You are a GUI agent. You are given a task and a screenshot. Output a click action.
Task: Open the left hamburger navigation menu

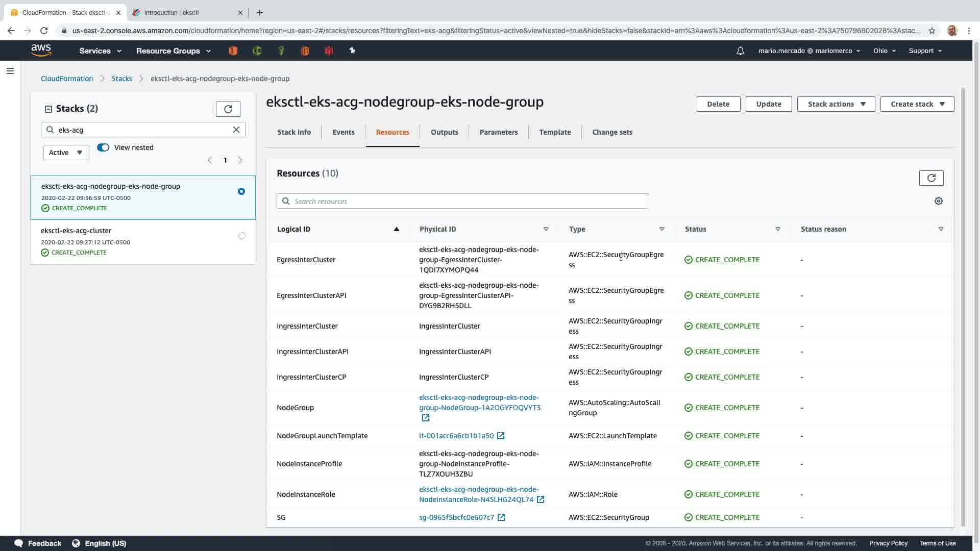tap(10, 71)
